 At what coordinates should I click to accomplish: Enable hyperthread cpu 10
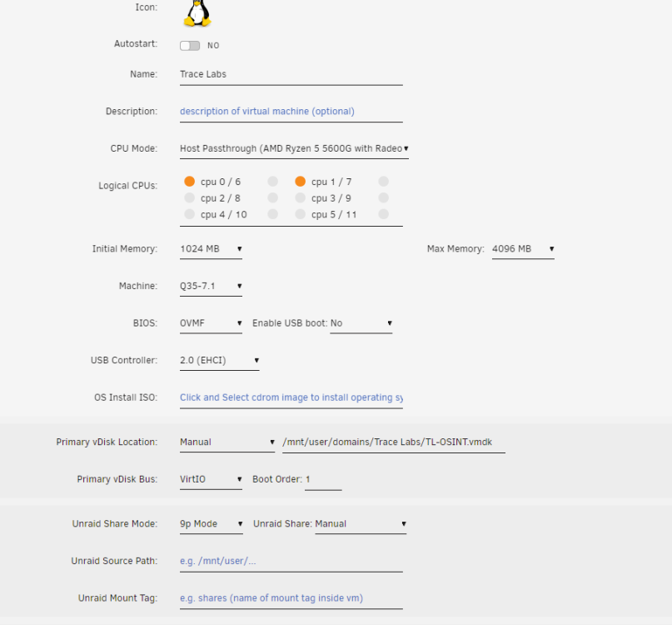point(272,214)
